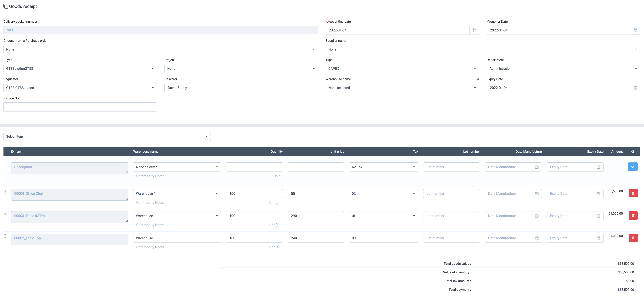Open Warehouse 1 dropdown for Table Top
The width and height of the screenshot is (644, 299).
pyautogui.click(x=177, y=238)
